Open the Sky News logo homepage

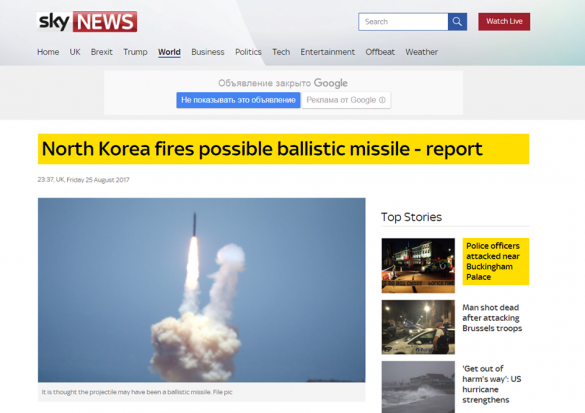tap(87, 22)
